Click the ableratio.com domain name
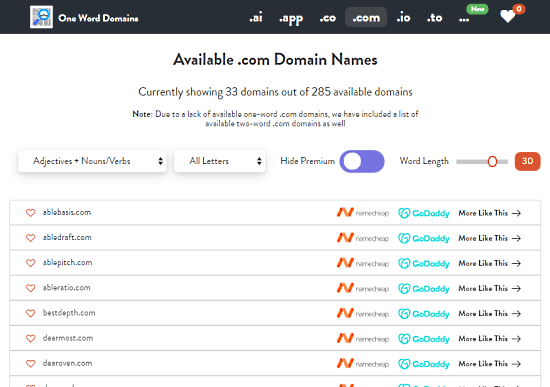This screenshot has height=387, width=550. 66,288
